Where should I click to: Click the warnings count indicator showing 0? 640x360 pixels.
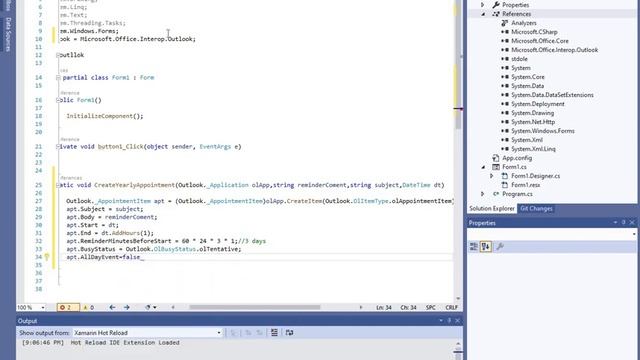(89, 307)
